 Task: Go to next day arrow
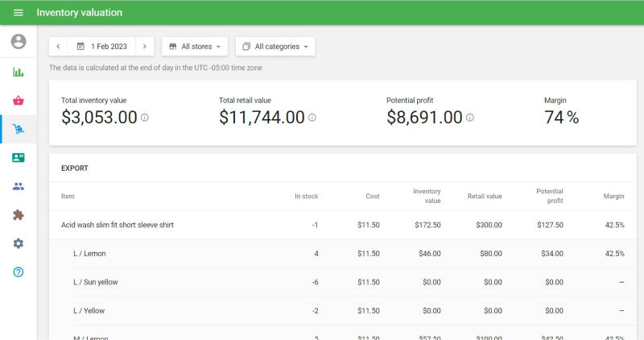coord(144,47)
